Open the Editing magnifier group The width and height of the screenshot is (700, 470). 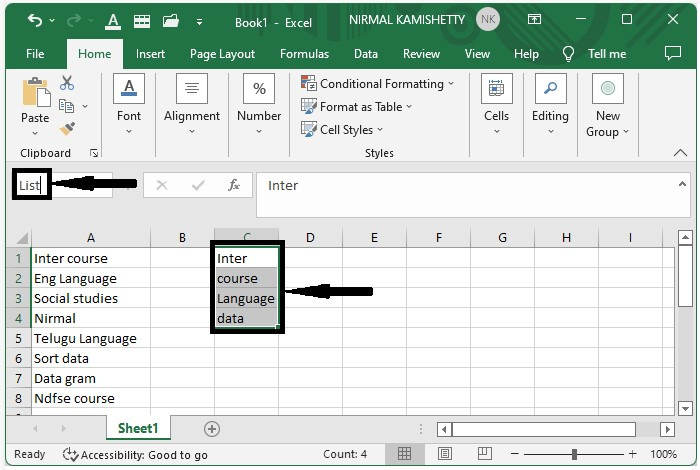pos(550,105)
